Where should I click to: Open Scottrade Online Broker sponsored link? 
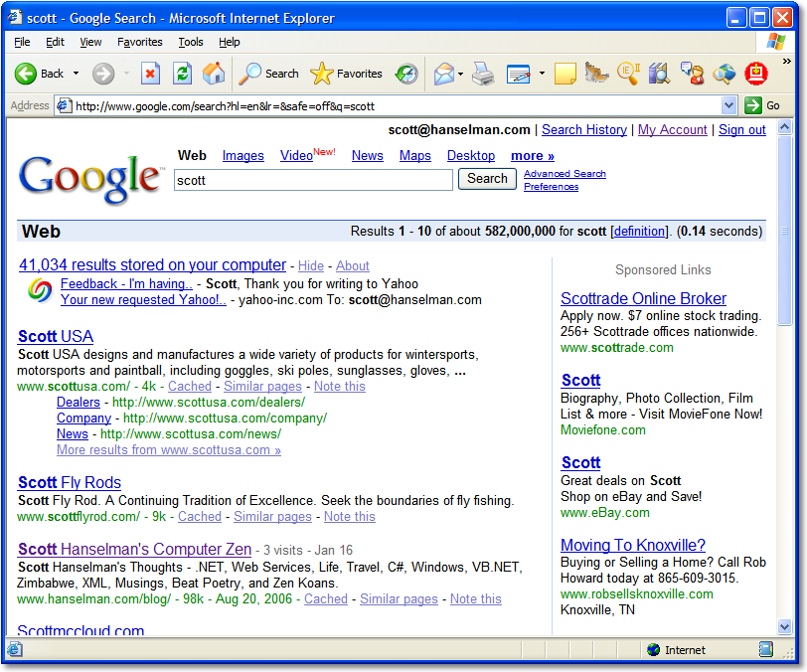[x=643, y=298]
